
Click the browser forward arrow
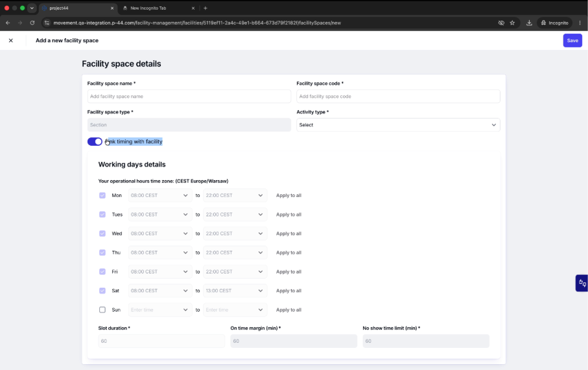pos(20,23)
